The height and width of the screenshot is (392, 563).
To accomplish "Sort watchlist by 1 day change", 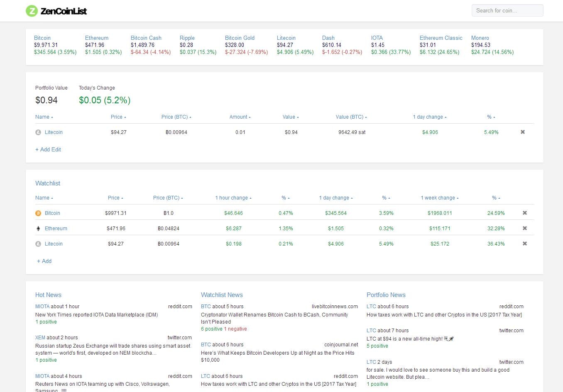I will (336, 198).
